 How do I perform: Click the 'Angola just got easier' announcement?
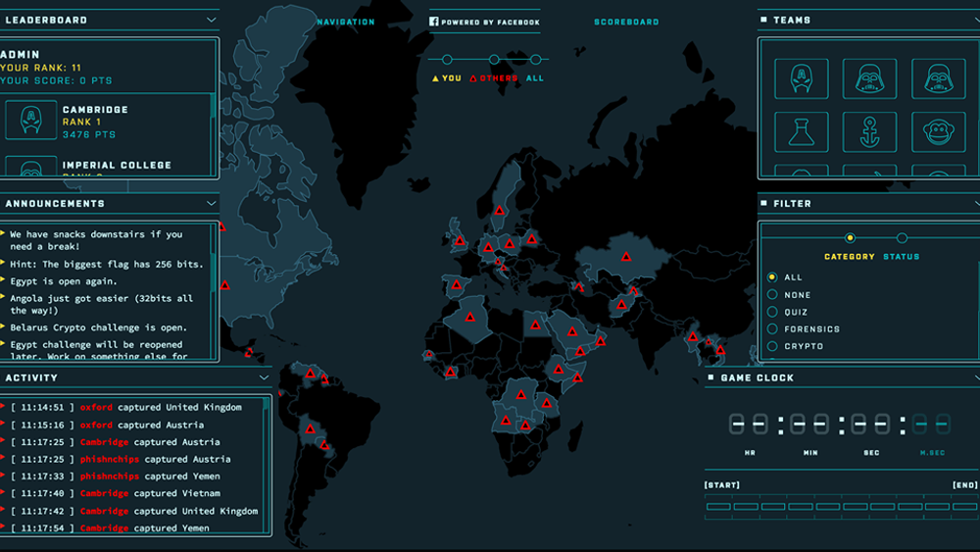point(101,305)
